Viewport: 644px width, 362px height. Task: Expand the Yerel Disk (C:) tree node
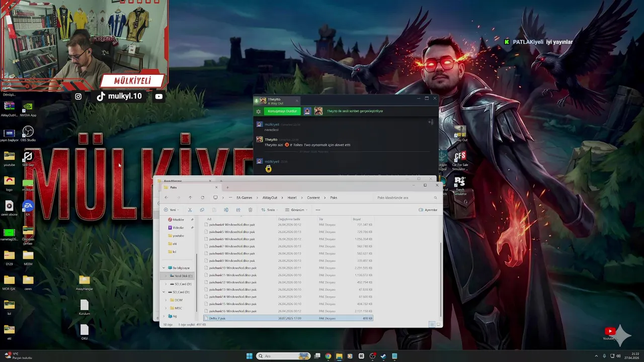click(166, 276)
